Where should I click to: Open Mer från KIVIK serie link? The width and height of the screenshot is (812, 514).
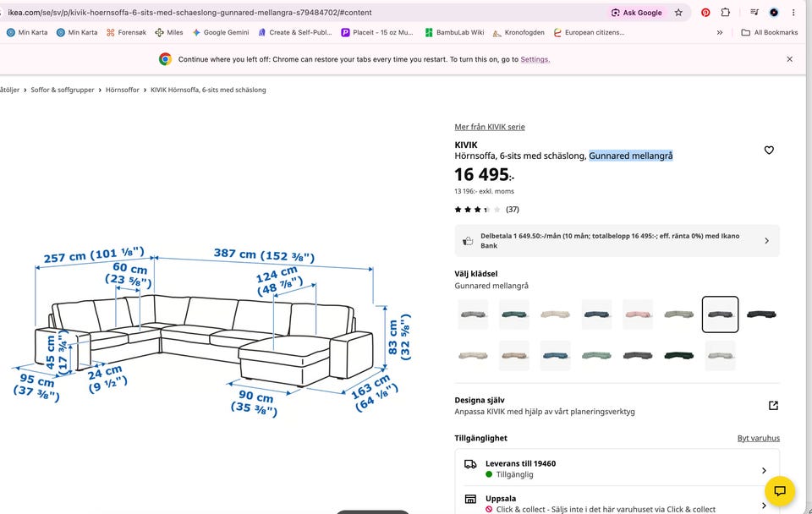(x=490, y=127)
